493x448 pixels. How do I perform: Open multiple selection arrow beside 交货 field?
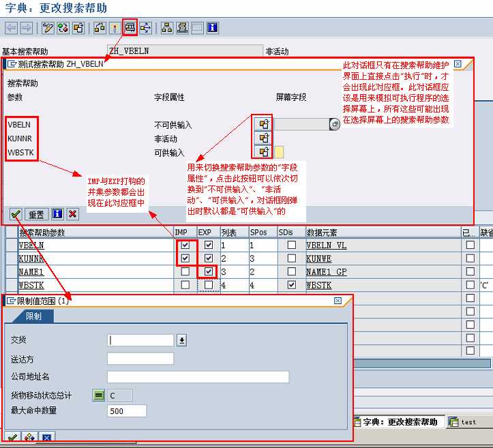[x=181, y=340]
